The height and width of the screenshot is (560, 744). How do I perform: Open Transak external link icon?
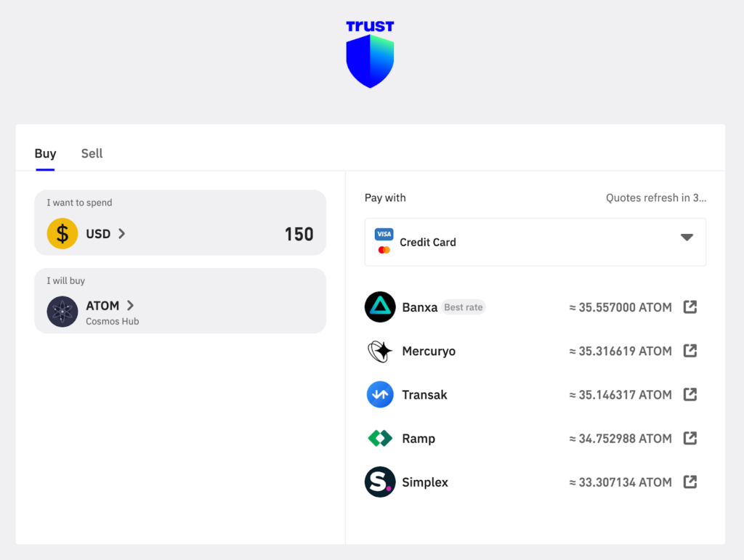(x=690, y=394)
